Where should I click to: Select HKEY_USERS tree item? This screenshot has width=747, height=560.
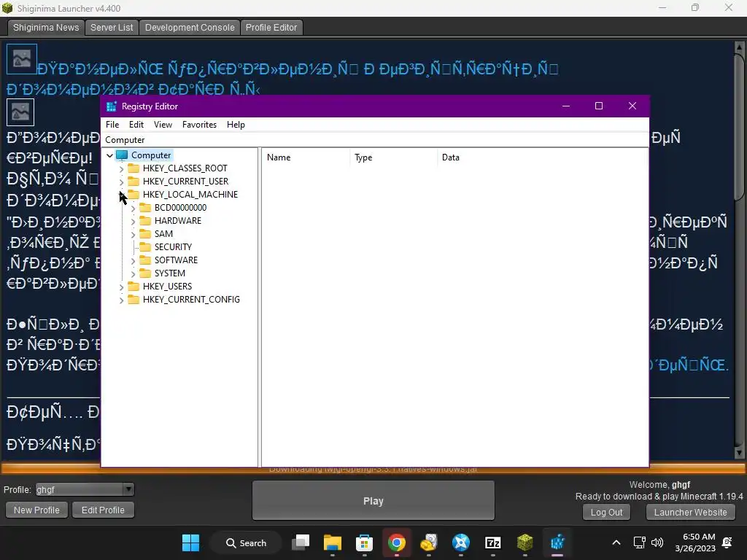coord(167,286)
